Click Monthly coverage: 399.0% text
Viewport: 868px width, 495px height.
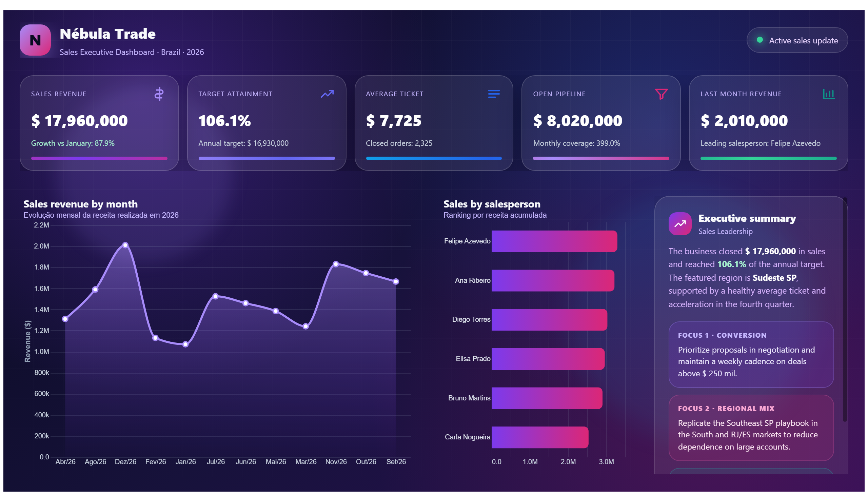577,143
